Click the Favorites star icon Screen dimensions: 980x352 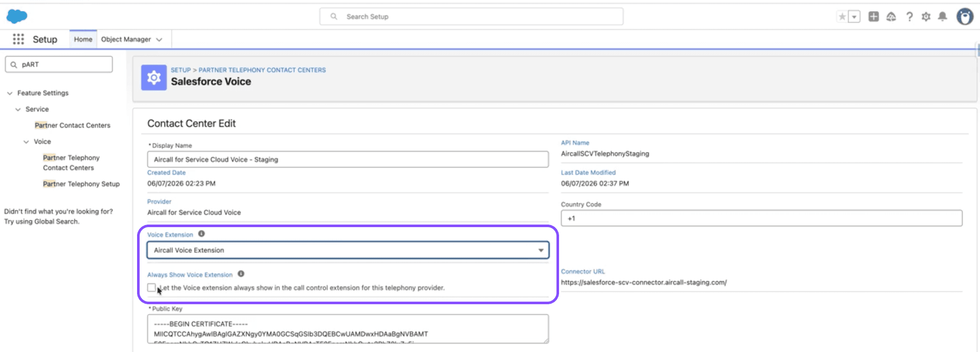point(842,16)
